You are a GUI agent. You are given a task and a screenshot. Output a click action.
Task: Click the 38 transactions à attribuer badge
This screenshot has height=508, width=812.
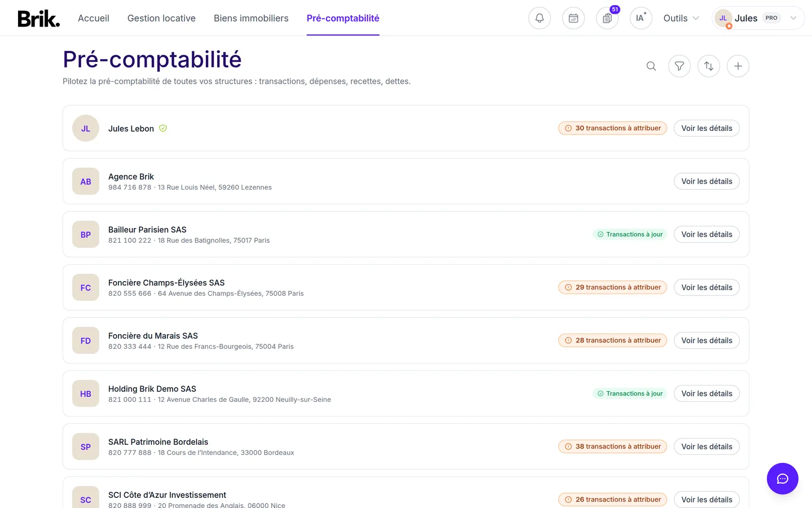(612, 446)
